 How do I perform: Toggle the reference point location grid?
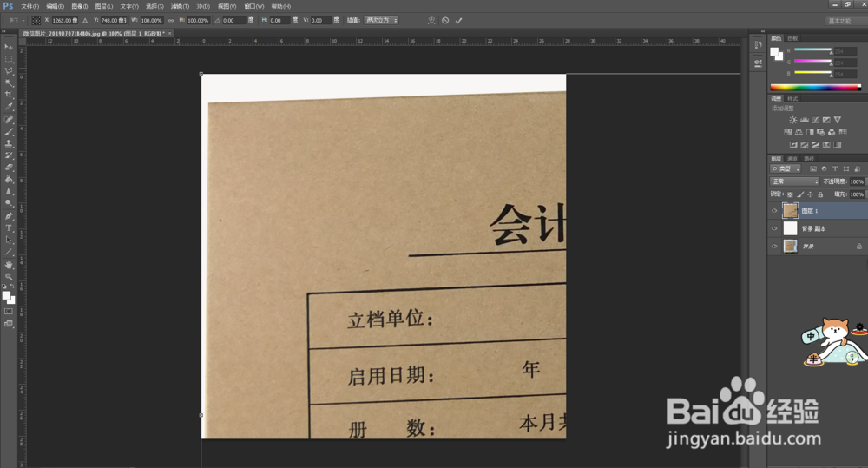pos(36,21)
